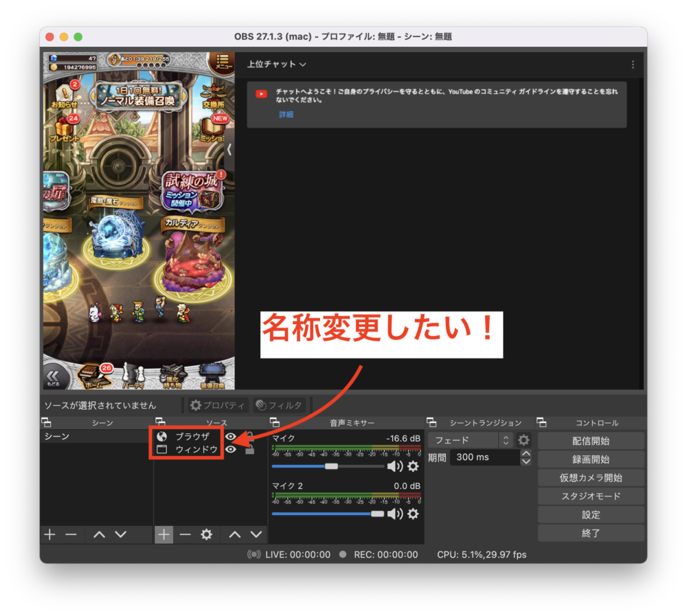Decrease the transition duration with the down arrow
The image size is (687, 616).
click(x=526, y=461)
